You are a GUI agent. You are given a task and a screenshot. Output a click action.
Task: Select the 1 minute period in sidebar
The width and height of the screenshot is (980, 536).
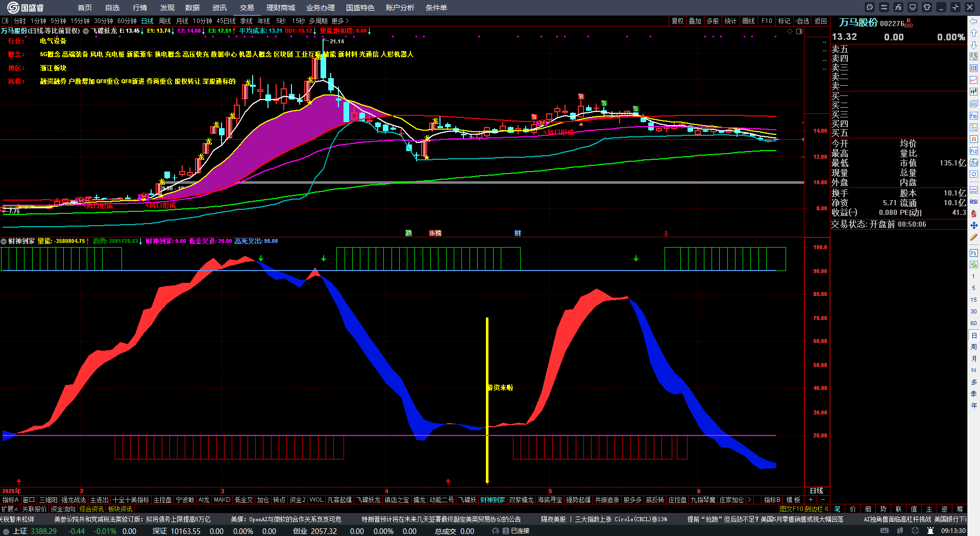(x=973, y=276)
